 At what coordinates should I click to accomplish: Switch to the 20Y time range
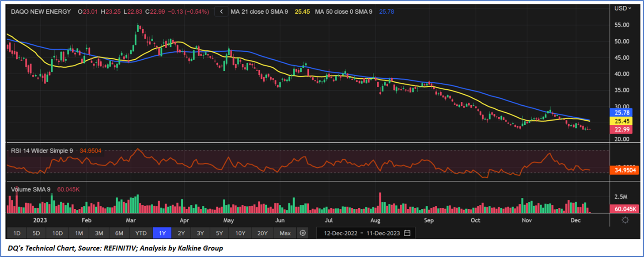tap(262, 233)
